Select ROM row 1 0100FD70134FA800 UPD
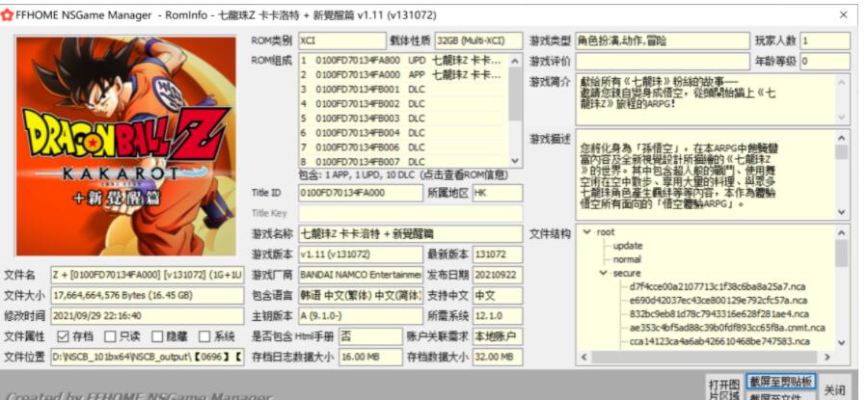868x400 pixels. click(x=403, y=60)
